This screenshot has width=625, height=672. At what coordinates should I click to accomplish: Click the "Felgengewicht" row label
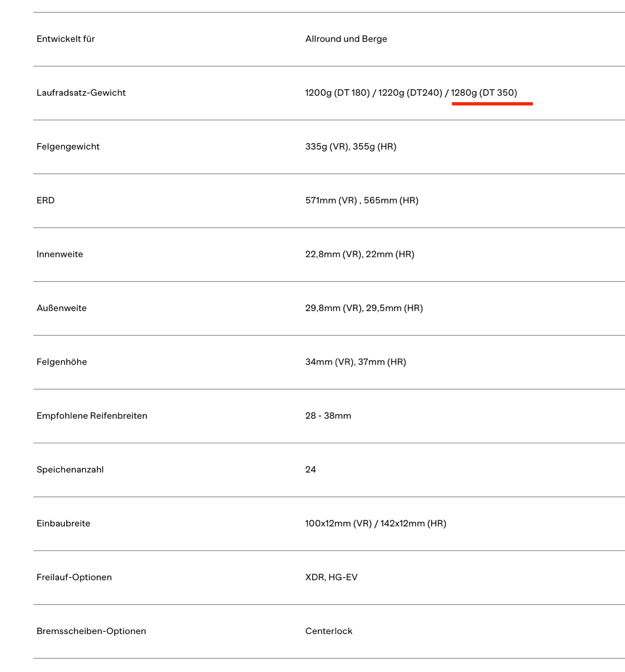point(68,146)
